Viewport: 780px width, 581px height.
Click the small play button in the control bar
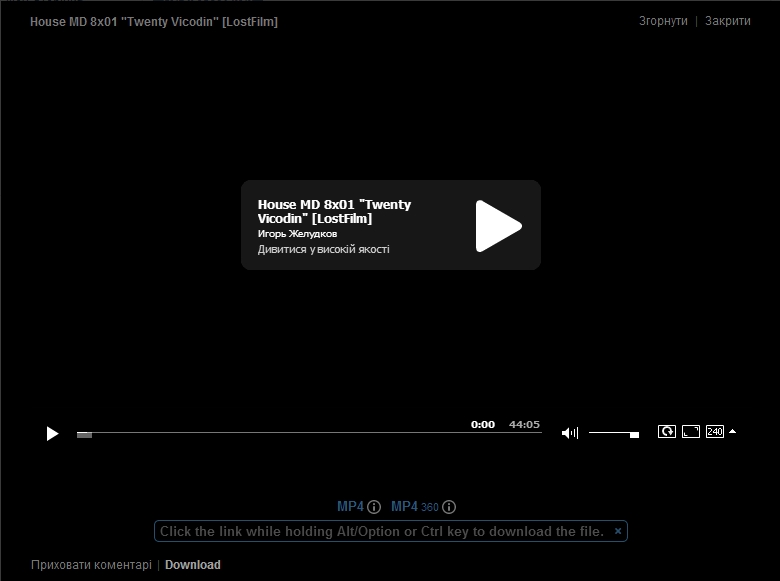click(x=52, y=434)
